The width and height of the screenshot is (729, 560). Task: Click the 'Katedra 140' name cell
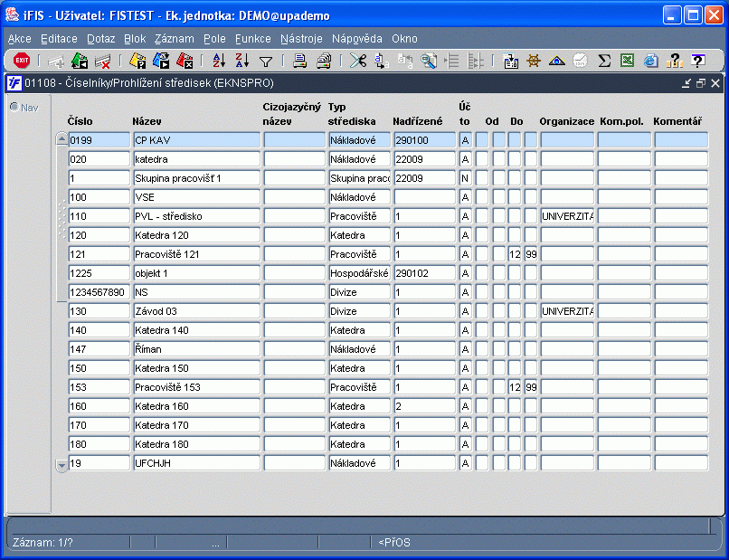click(196, 330)
